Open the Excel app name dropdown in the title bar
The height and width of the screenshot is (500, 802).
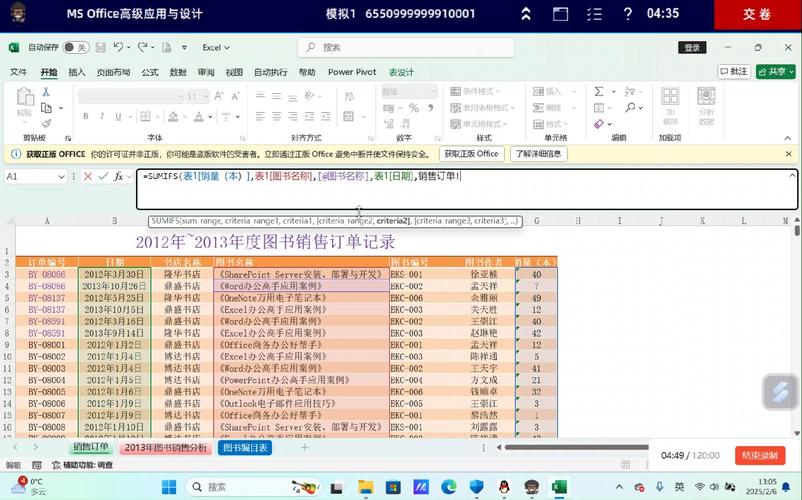216,48
